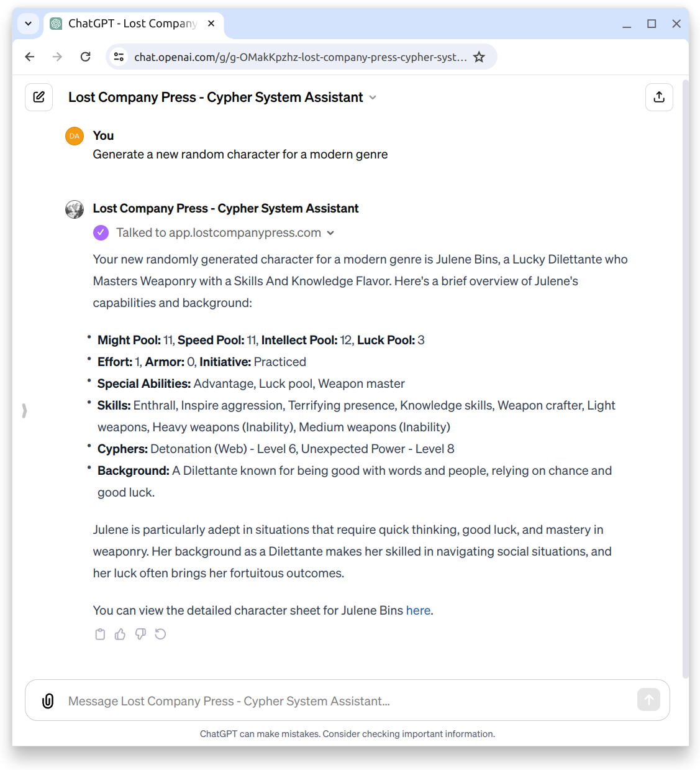This screenshot has height=770, width=700.
Task: Regenerate the assistant response
Action: point(160,634)
